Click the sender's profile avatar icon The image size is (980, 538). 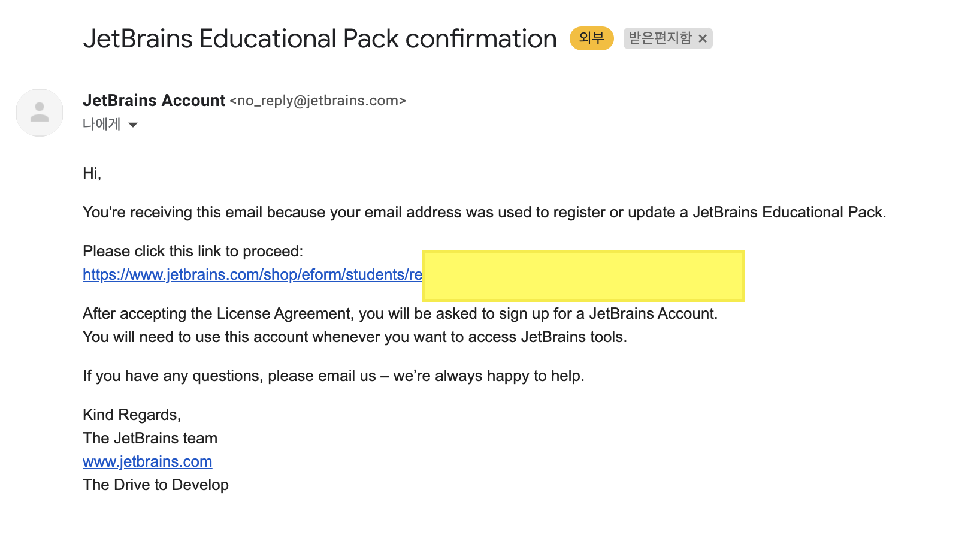point(40,113)
